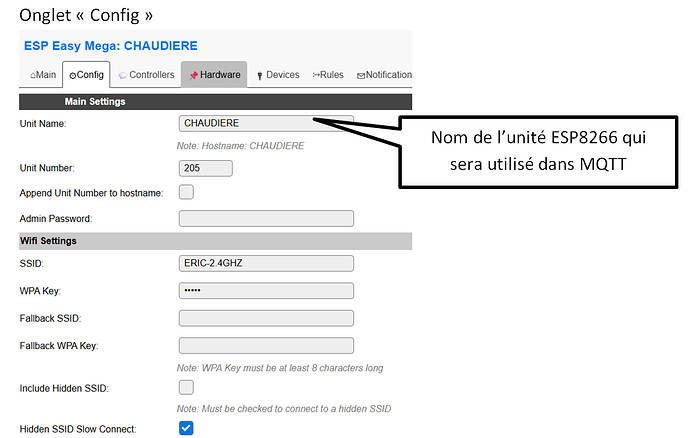Viewport: 690px width, 438px height.
Task: Click the Fallback WPA Key field
Action: tap(266, 346)
